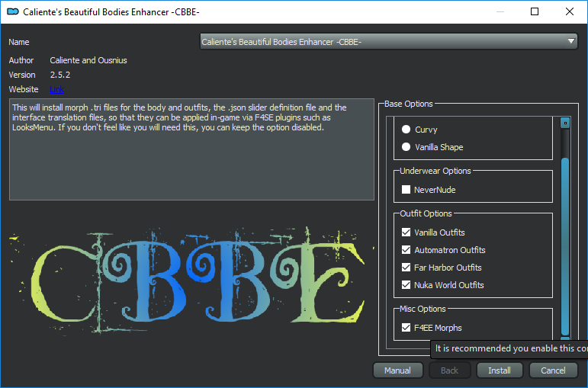This screenshot has height=388, width=588.
Task: Select the Curvy body radio option
Action: pyautogui.click(x=406, y=130)
